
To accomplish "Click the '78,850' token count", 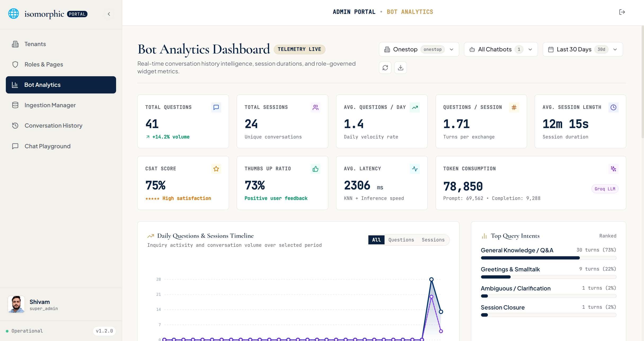I will coord(463,186).
